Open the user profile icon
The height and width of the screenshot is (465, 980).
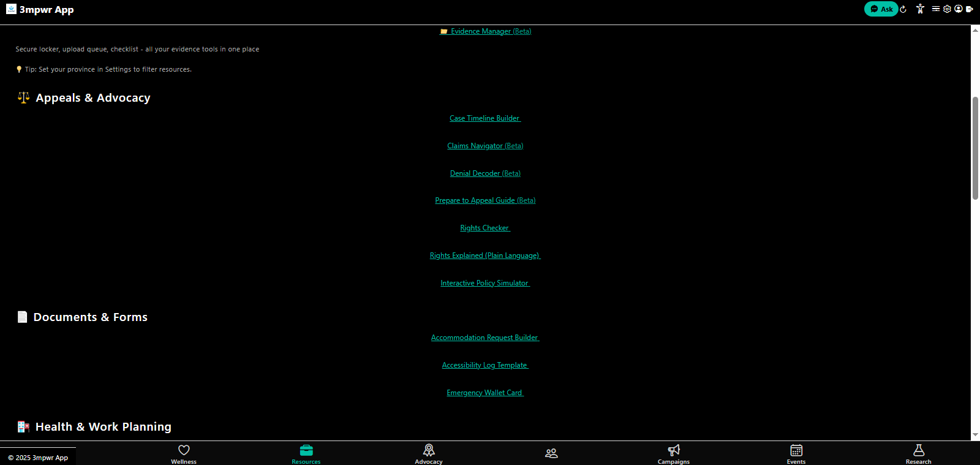pyautogui.click(x=959, y=9)
